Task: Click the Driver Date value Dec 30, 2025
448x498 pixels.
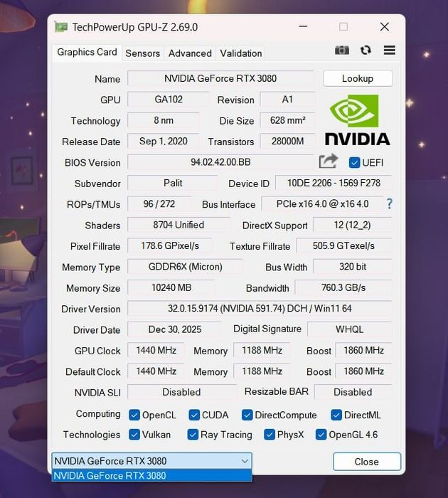Action: 175,329
